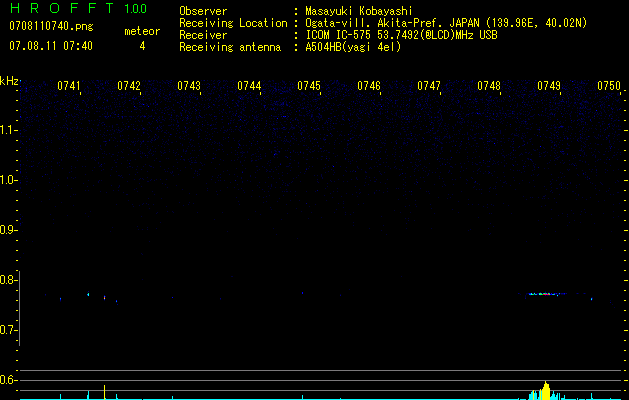Click the 0.8 kHz axis label
Screen dimensions: 629x400
coord(8,280)
